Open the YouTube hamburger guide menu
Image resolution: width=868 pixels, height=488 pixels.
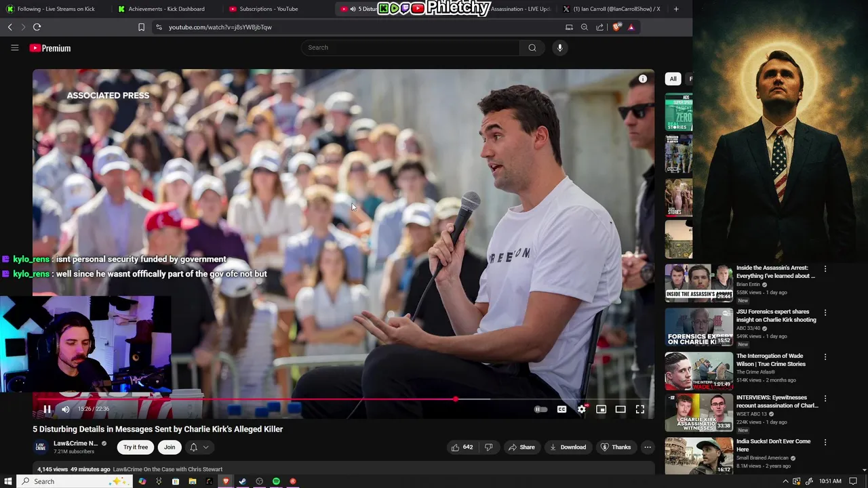14,48
